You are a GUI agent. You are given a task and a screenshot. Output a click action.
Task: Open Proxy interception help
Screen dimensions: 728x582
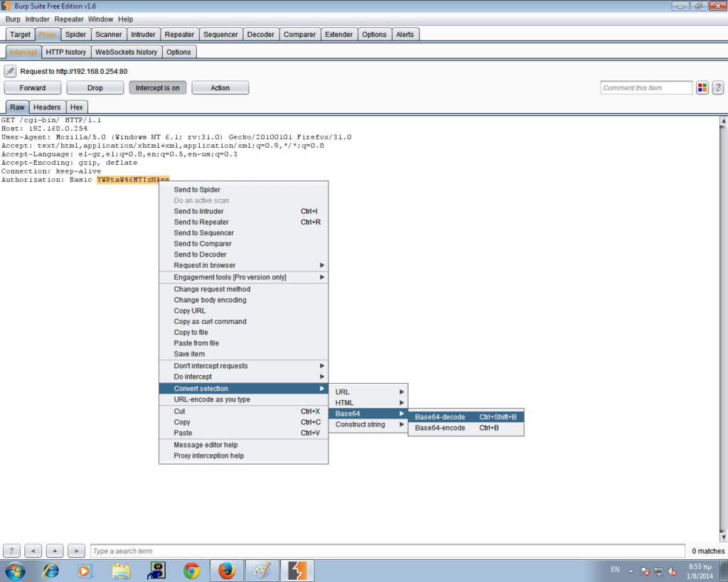[x=243, y=456]
